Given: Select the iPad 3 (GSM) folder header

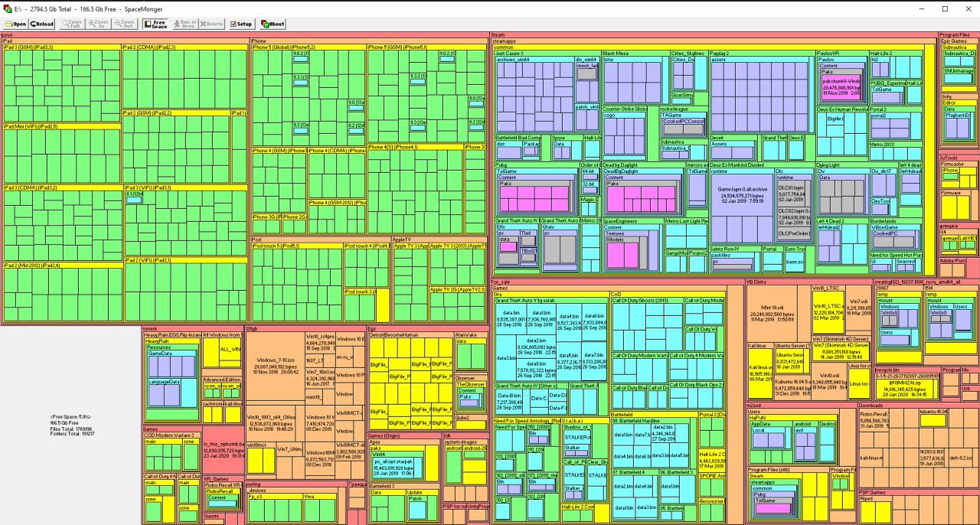Looking at the screenshot, I should pos(61,47).
